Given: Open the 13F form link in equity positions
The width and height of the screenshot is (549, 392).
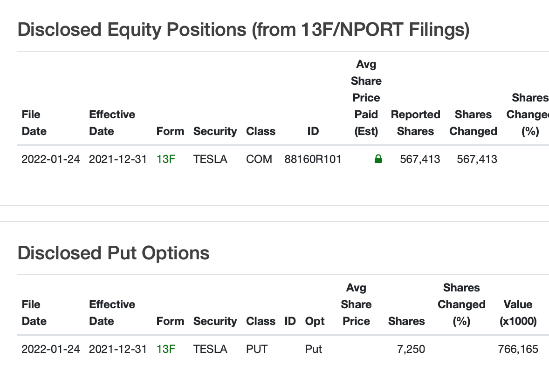Looking at the screenshot, I should click(165, 159).
